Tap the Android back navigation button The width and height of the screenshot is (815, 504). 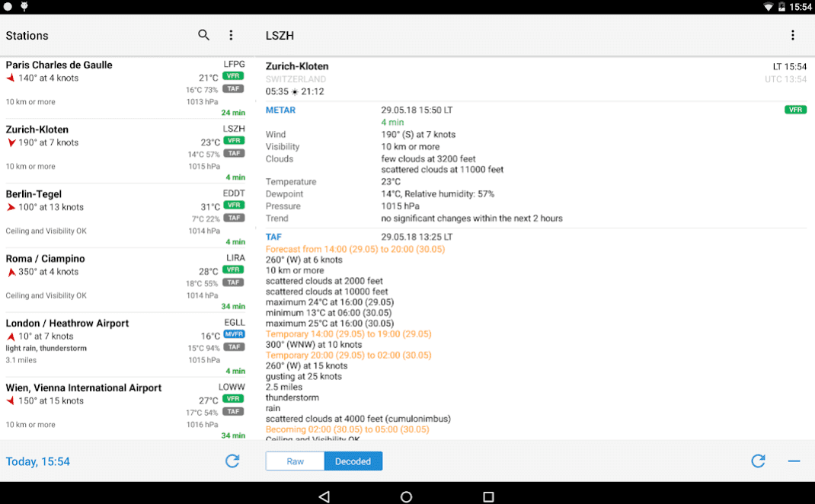[324, 496]
